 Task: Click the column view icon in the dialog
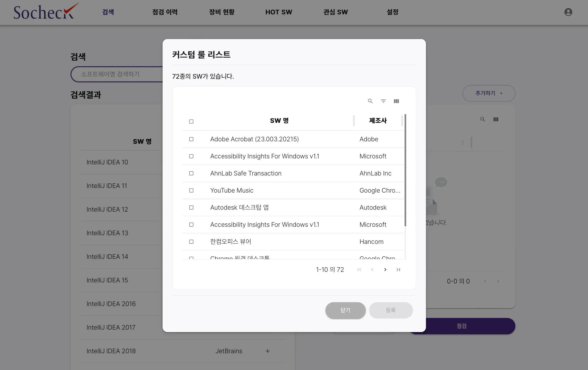[x=396, y=101]
